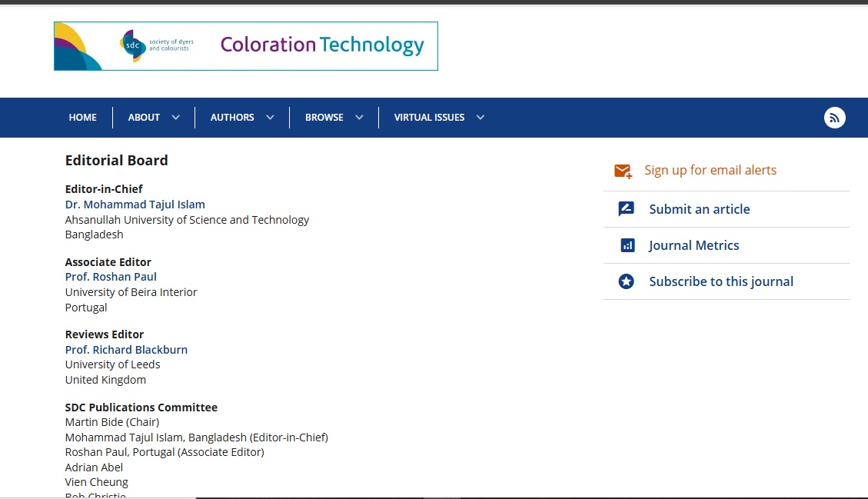Click the Subscribe star icon

(x=626, y=281)
